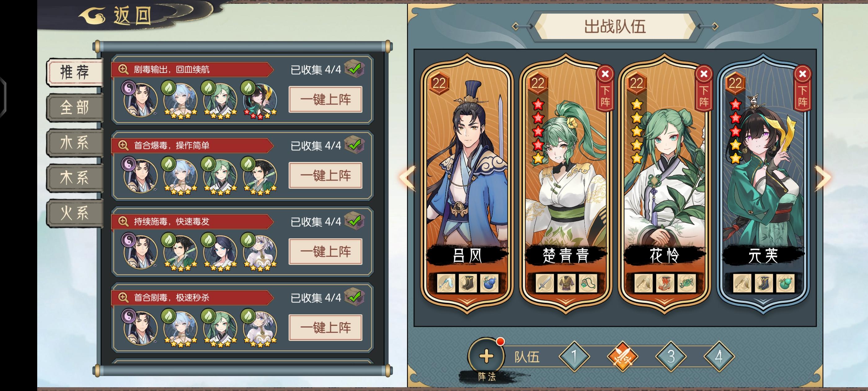Tap 元芙's green gourd equipment icon

[785, 283]
